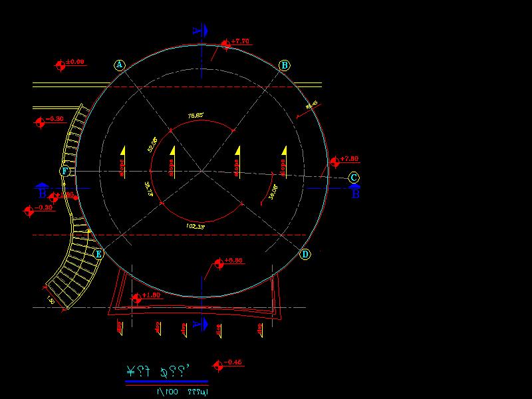The width and height of the screenshot is (532, 399).
Task: Click the right section B cut marker
Action: (355, 191)
